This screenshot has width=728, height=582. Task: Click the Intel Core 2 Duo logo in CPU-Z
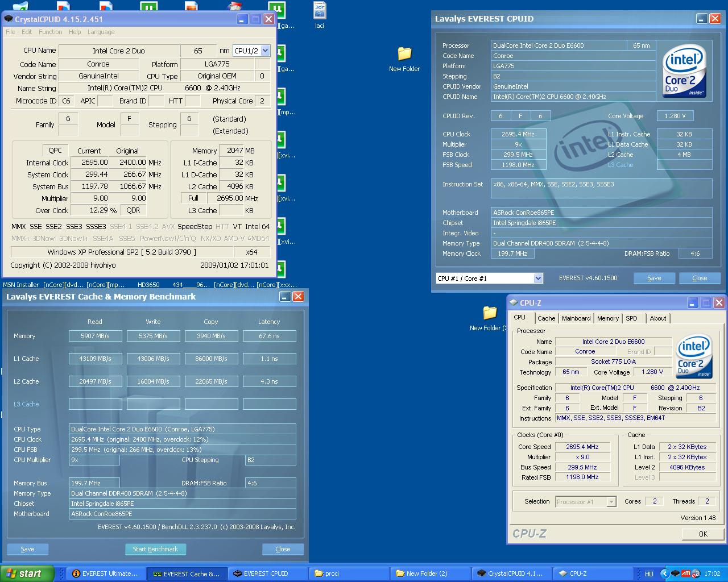(x=694, y=357)
